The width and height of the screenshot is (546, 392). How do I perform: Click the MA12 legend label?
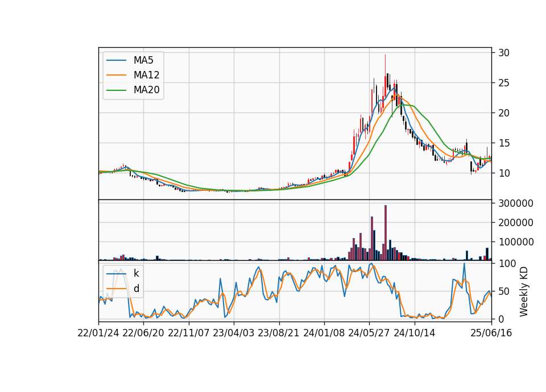click(147, 75)
